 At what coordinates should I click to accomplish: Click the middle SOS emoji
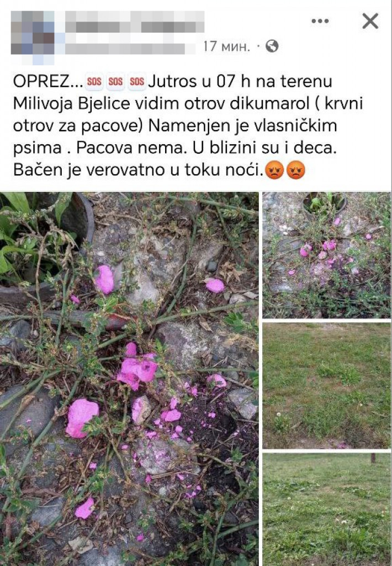115,82
